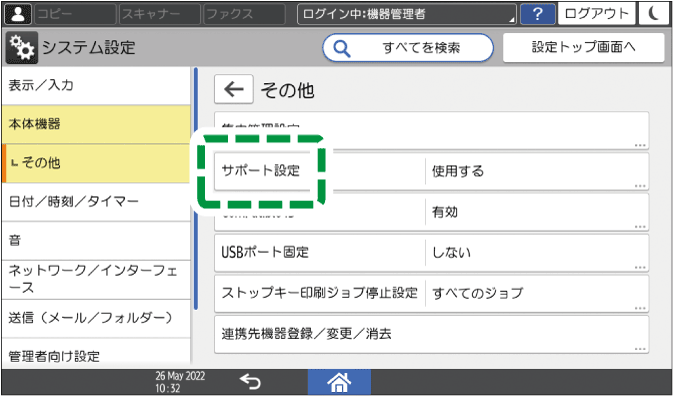The height and width of the screenshot is (396, 675).
Task: Open the ファクス function tab
Action: [244, 14]
